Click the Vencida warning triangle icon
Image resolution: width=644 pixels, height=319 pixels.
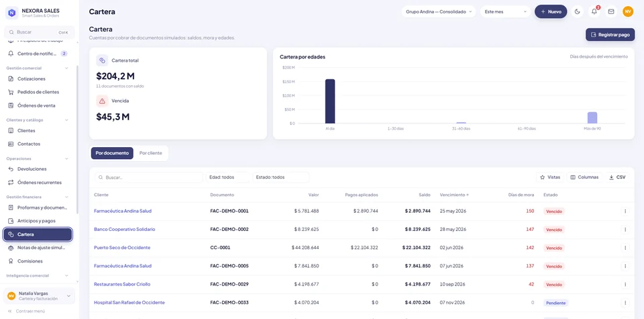(102, 101)
